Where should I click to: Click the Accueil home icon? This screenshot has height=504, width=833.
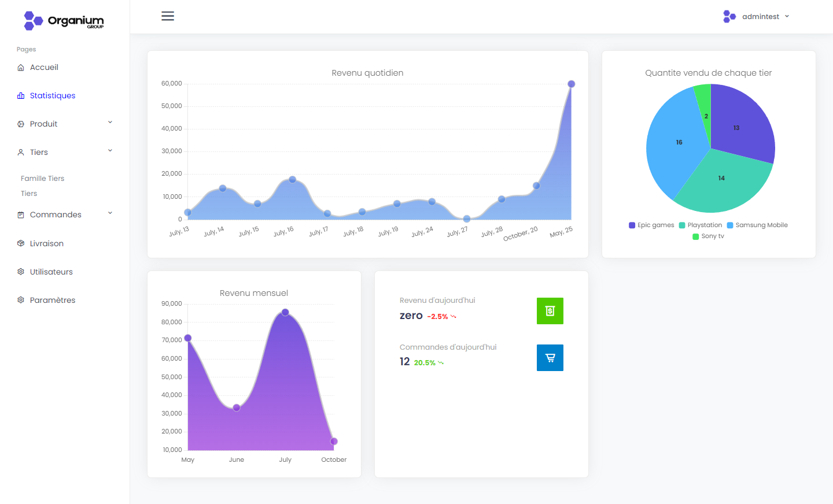(x=21, y=68)
